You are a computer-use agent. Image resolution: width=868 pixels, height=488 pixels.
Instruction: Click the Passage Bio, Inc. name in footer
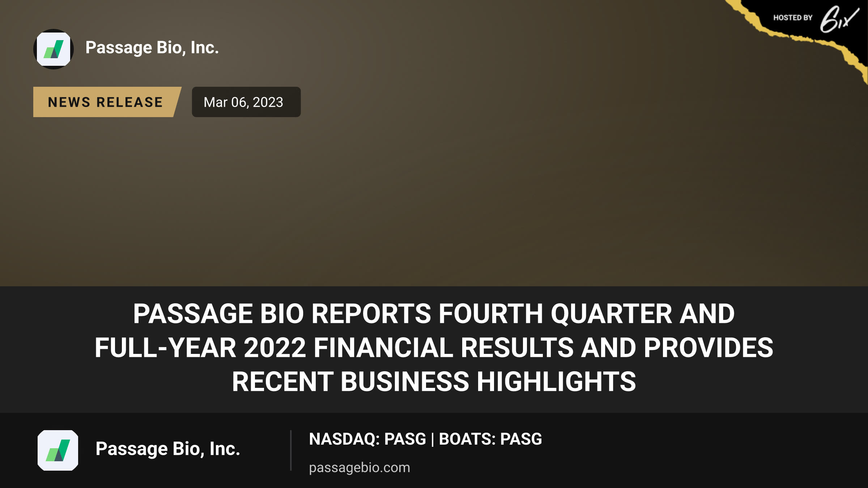(168, 449)
